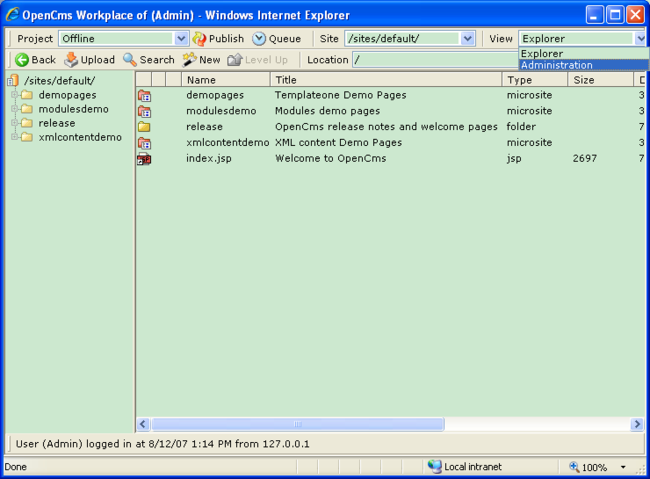Select Explorer in the View list
Screen dimensions: 650x479
583,53
